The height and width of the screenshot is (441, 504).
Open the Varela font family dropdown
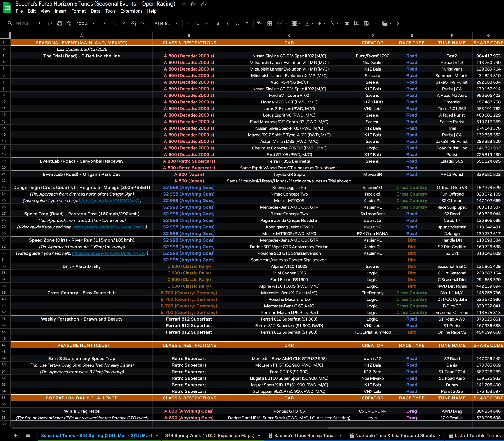(x=166, y=23)
